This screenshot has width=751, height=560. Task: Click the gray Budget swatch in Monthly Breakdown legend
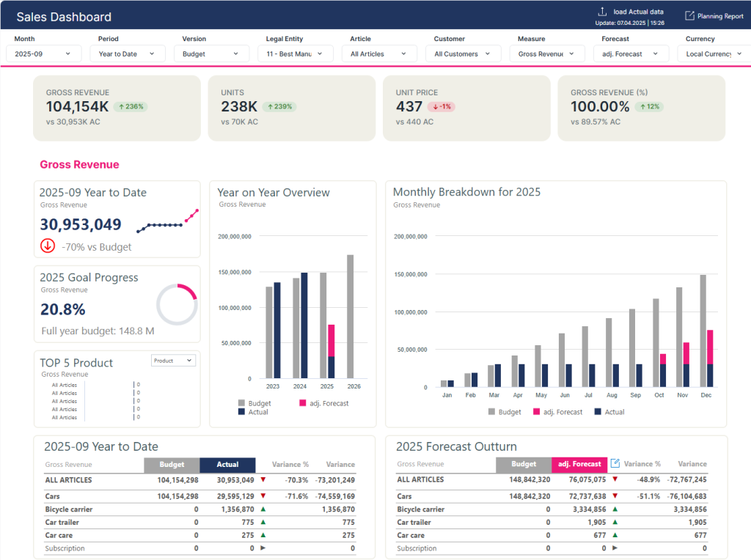pyautogui.click(x=492, y=412)
